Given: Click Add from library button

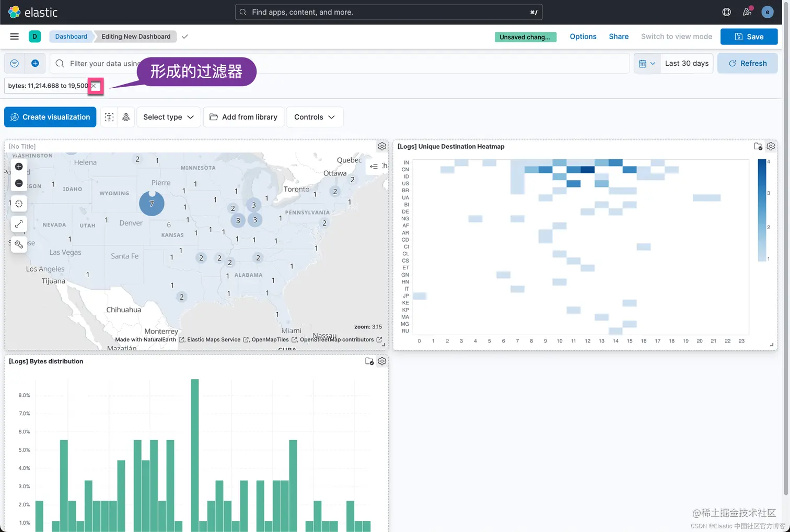Looking at the screenshot, I should (x=243, y=117).
